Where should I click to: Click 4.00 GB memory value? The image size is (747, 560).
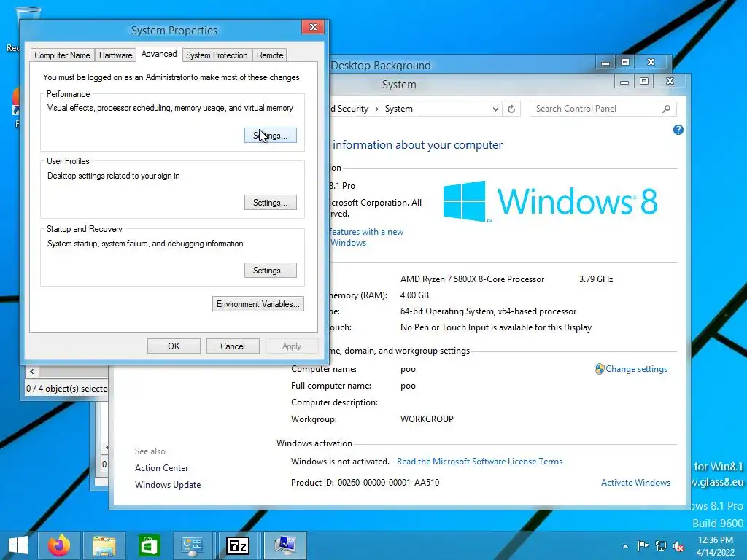tap(414, 295)
